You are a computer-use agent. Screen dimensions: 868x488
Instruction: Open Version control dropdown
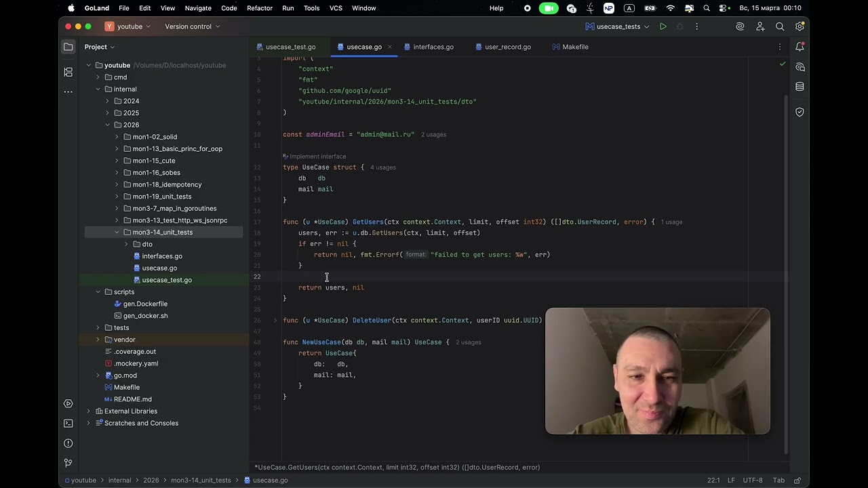[x=192, y=26]
